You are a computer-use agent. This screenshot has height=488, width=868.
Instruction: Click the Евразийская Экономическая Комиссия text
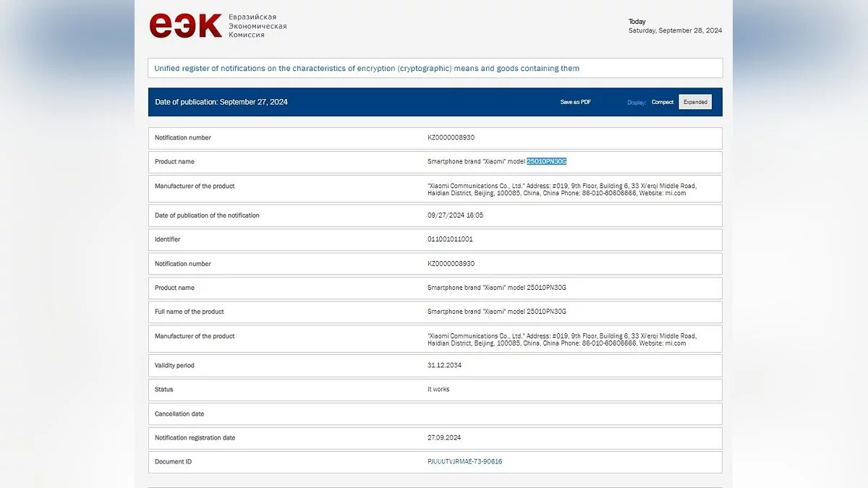click(258, 26)
